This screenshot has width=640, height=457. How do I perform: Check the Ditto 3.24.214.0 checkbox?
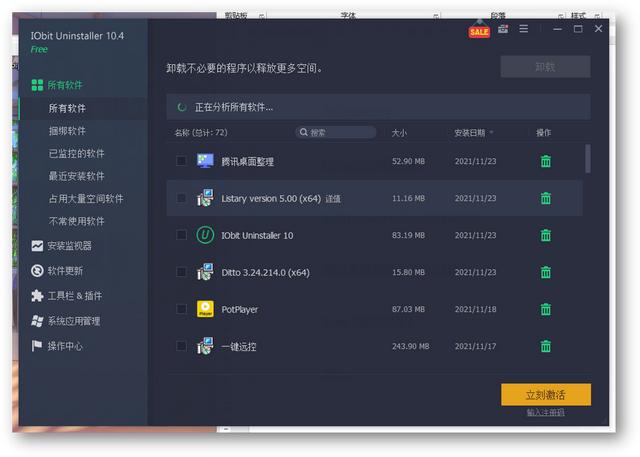point(181,272)
